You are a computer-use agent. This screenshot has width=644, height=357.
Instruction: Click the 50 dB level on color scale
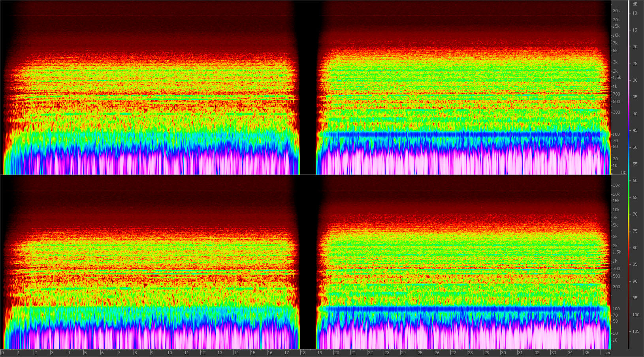tap(635, 147)
